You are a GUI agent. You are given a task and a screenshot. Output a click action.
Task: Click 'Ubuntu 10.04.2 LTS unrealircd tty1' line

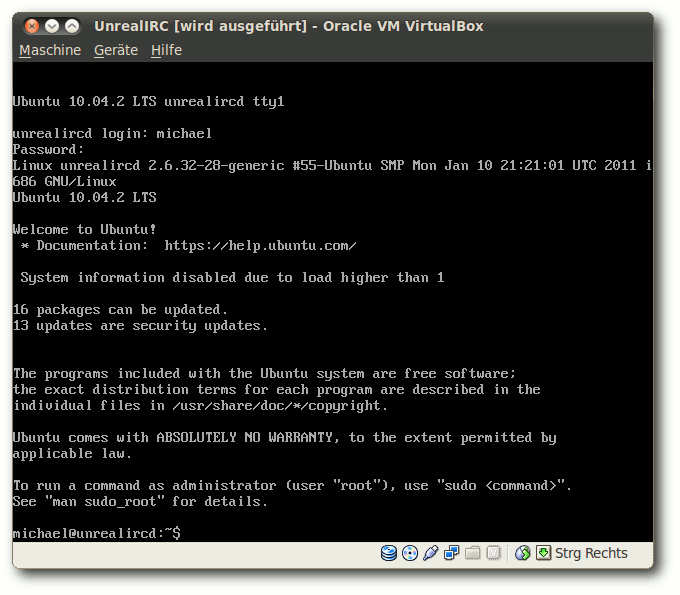click(x=148, y=102)
